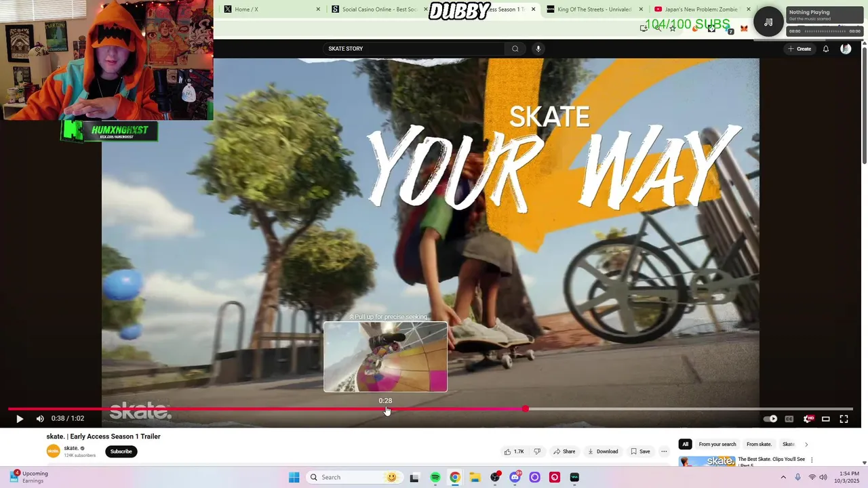This screenshot has width=868, height=488.
Task: Click the red progress bar scrubber handle
Action: tap(526, 409)
